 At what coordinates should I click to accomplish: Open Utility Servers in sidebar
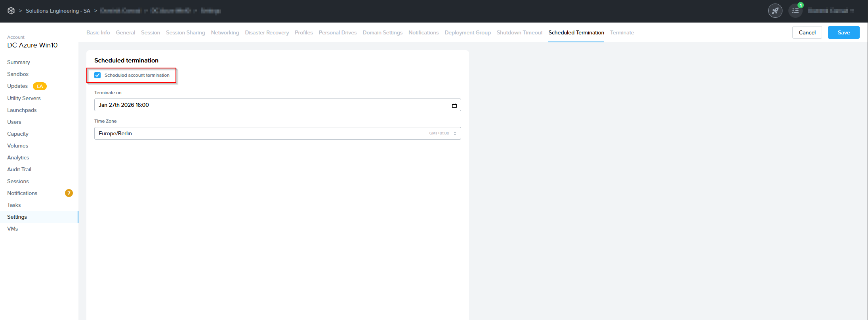24,98
